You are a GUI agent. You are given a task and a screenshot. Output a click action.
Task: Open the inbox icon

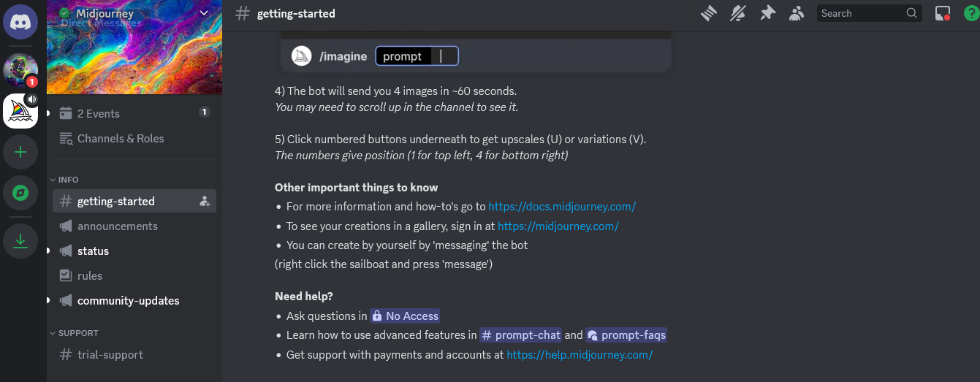943,13
